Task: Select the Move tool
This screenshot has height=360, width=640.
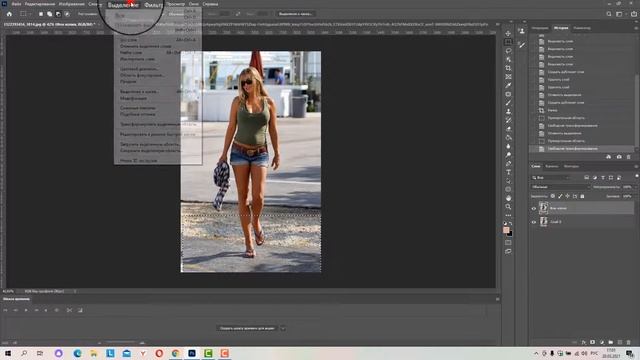Action: coord(508,33)
